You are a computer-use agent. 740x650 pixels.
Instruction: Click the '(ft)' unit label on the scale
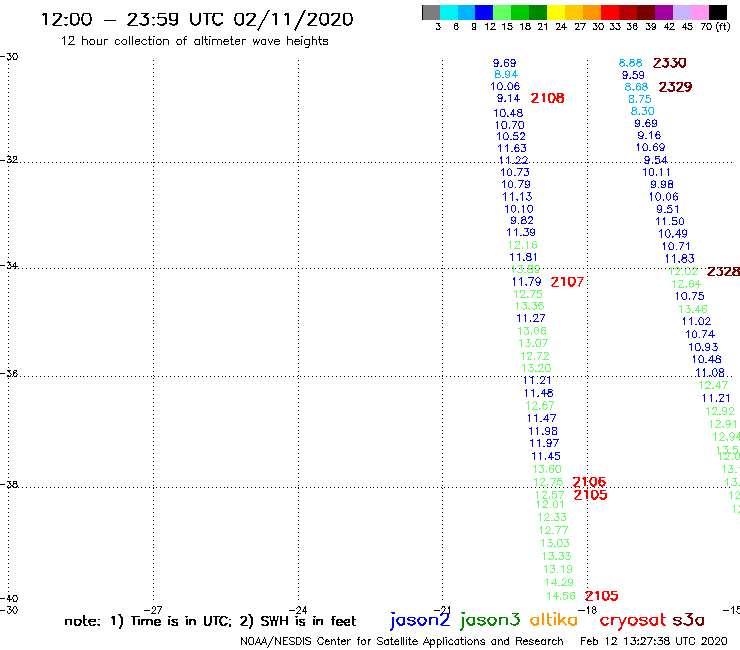coord(723,27)
